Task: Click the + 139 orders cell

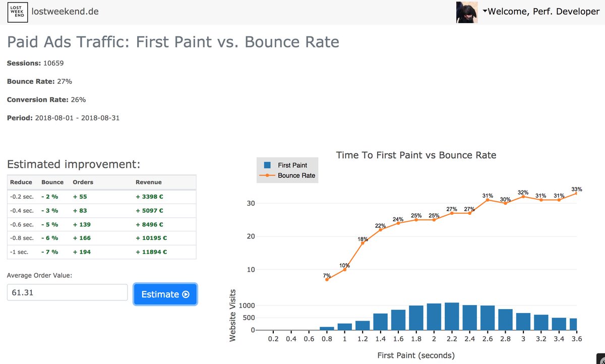Action: pos(82,224)
